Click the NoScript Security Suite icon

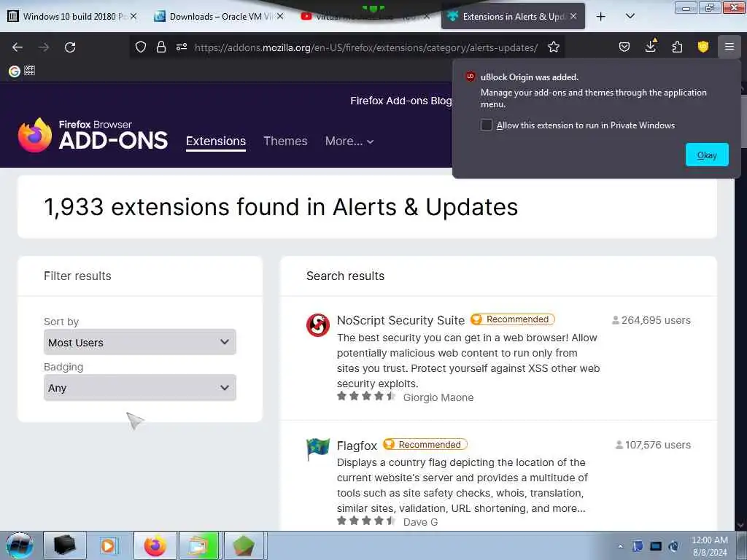click(x=318, y=324)
